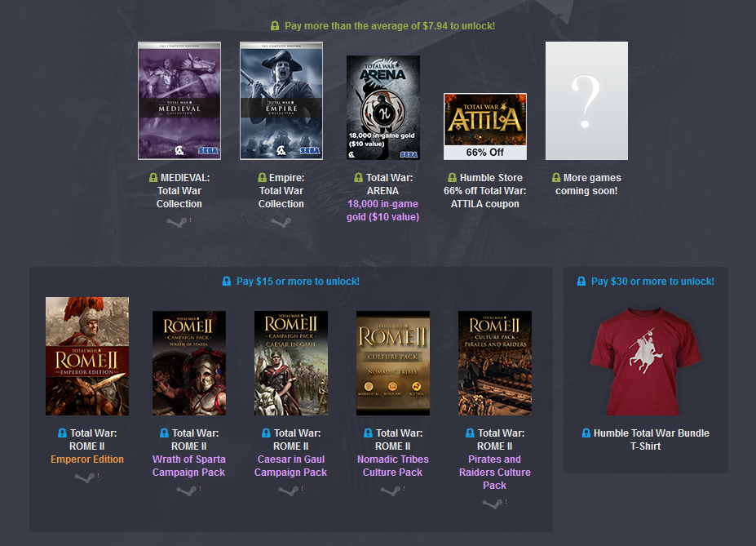Click the MEDIEVAL Total War Collection cover

tap(179, 100)
